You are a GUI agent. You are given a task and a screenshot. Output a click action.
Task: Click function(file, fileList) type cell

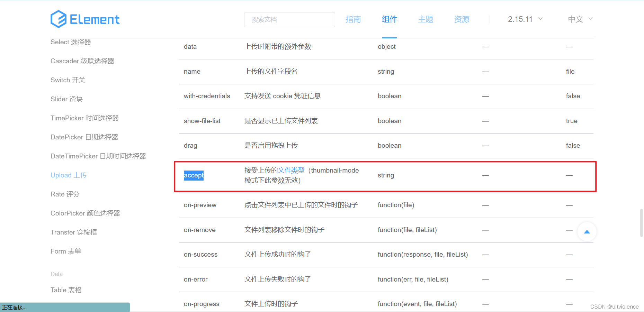tap(407, 230)
